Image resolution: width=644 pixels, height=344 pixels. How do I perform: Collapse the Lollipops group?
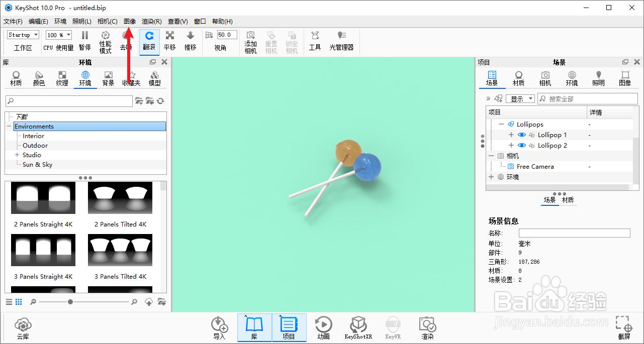pyautogui.click(x=501, y=125)
